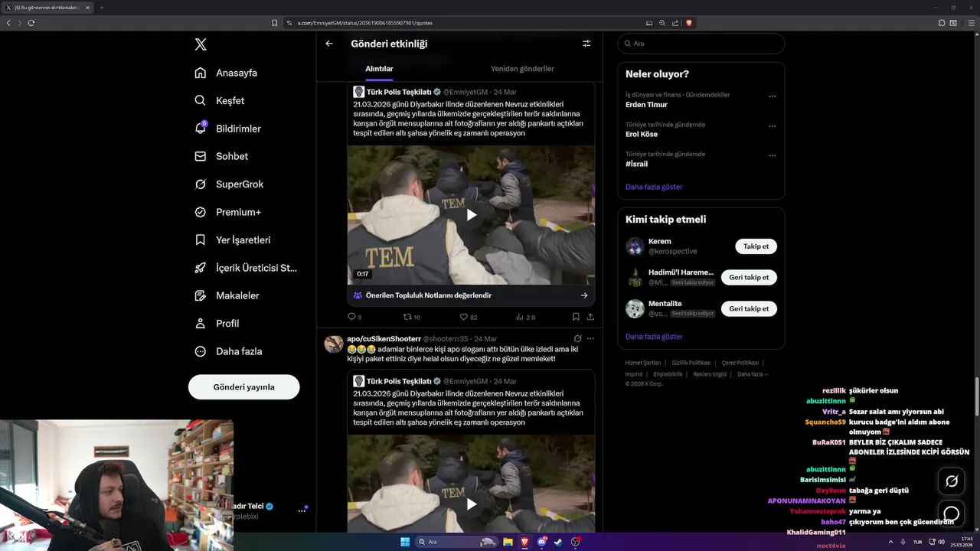Open the browser hamburger menu
This screenshot has height=551, width=980.
pyautogui.click(x=971, y=23)
